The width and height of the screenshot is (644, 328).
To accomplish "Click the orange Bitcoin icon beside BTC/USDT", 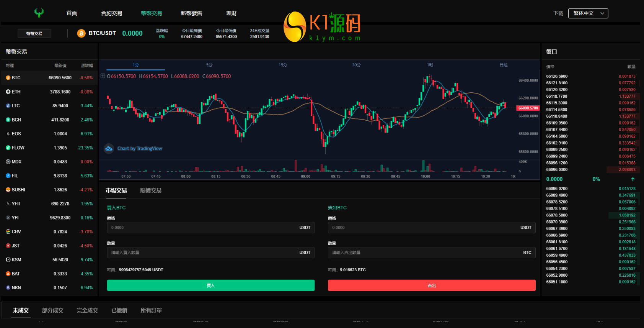I will click(x=81, y=33).
